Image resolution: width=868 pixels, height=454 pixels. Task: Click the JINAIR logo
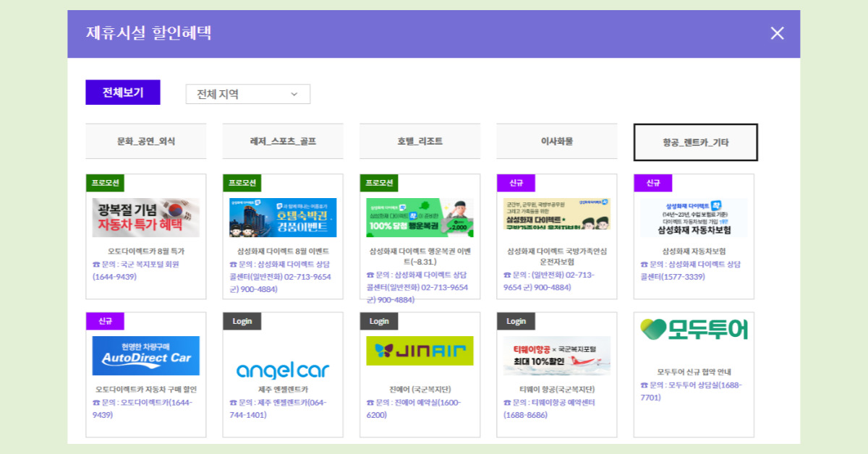click(420, 351)
